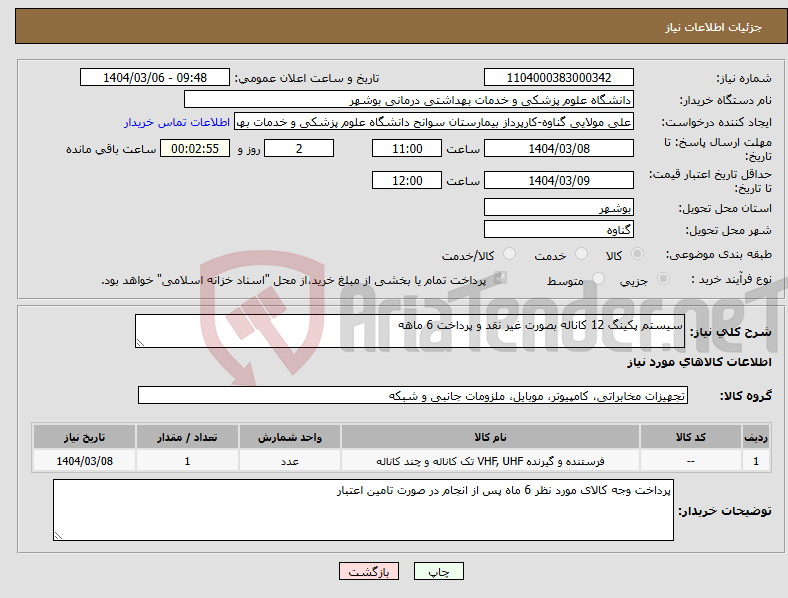
Task: Select the کالا/خدمت radio button
Action: [x=510, y=254]
